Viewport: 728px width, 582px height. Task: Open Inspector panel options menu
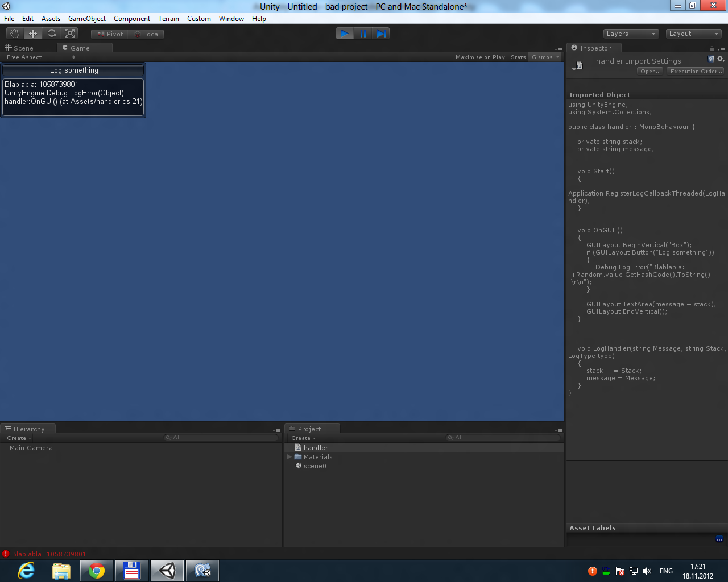pos(721,49)
